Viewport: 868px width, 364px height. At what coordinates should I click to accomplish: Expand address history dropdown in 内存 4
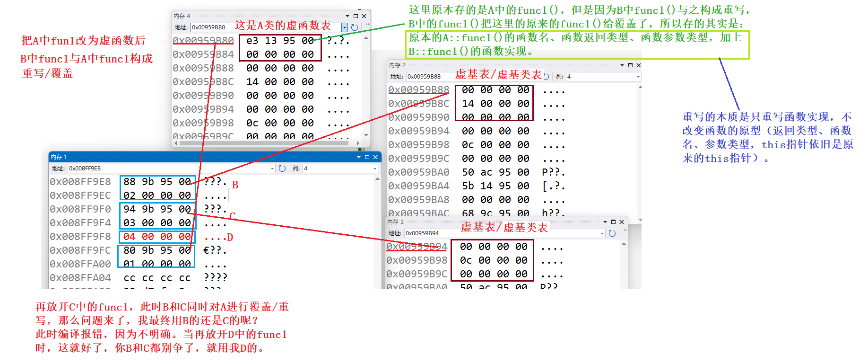[345, 27]
